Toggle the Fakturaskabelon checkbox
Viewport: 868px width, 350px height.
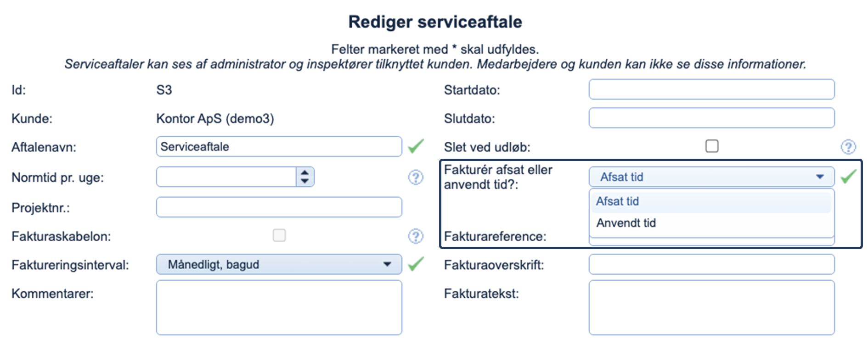279,235
